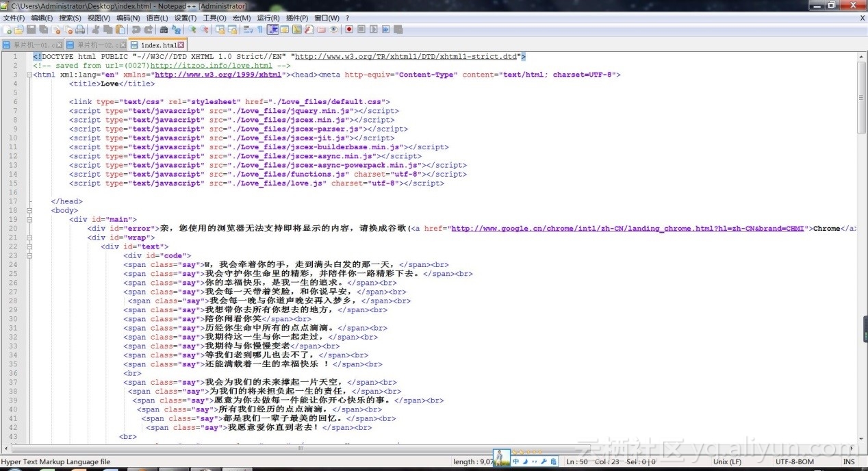The image size is (868, 471).
Task: Collapse the div main fold on line 19
Action: 29,219
